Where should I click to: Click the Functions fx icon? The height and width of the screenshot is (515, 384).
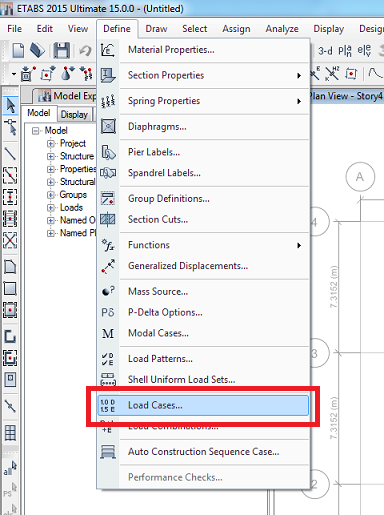(108, 245)
